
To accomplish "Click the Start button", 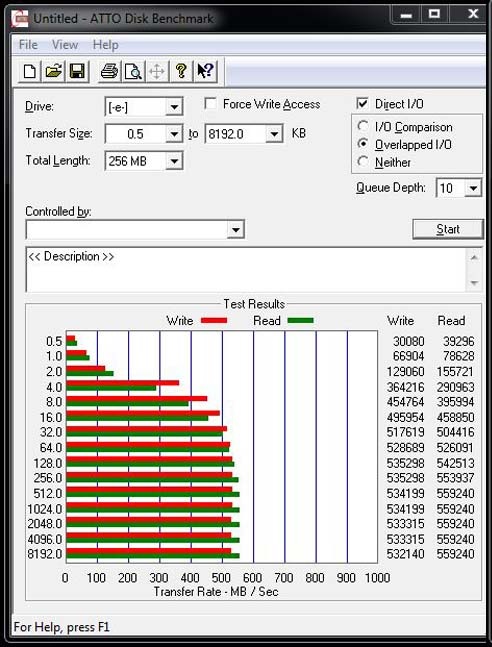I will pyautogui.click(x=448, y=229).
